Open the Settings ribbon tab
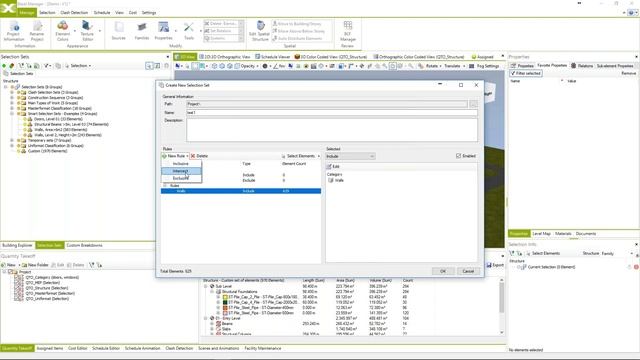This screenshot has width=640, height=360. tap(149, 13)
